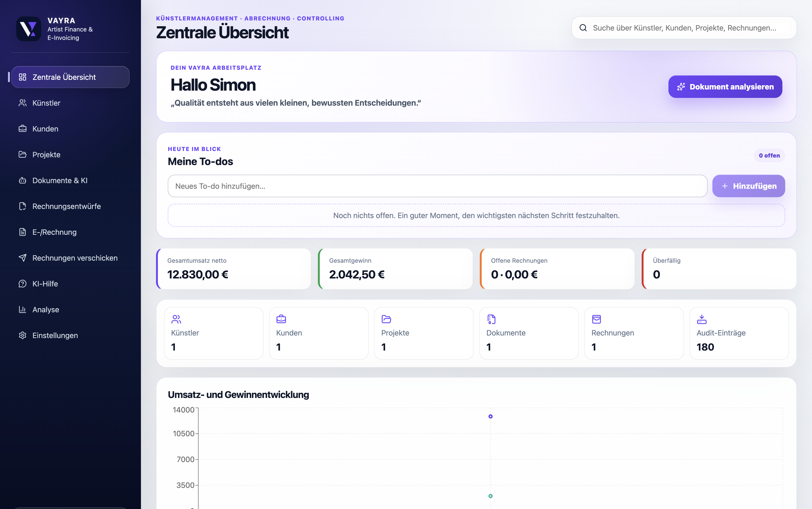Click the KI-Hilfe chat question icon
Screen dimensions: 812x509
pyautogui.click(x=23, y=284)
